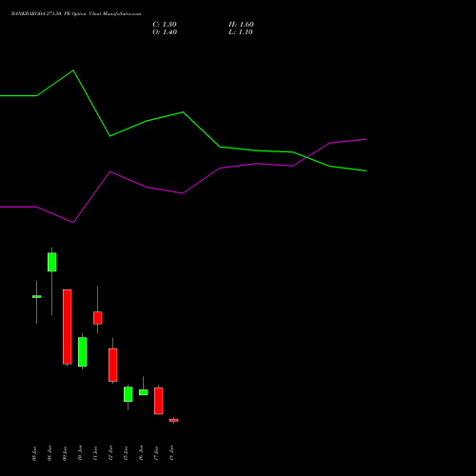Viewport: 476px width, 476px height.
Task: Click the tall green second candlestick
Action: [x=52, y=262]
